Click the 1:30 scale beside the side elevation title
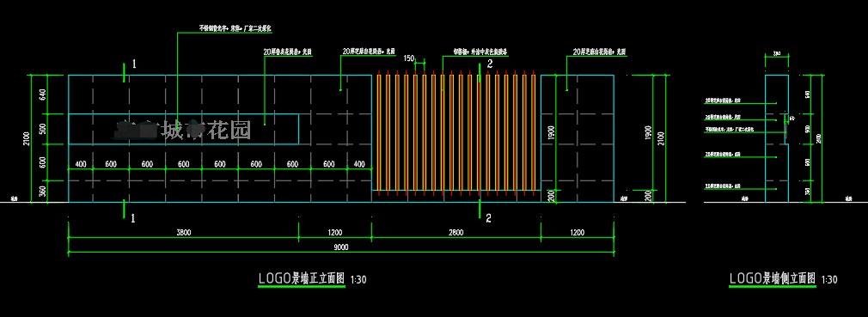This screenshot has height=317, width=868. click(829, 280)
